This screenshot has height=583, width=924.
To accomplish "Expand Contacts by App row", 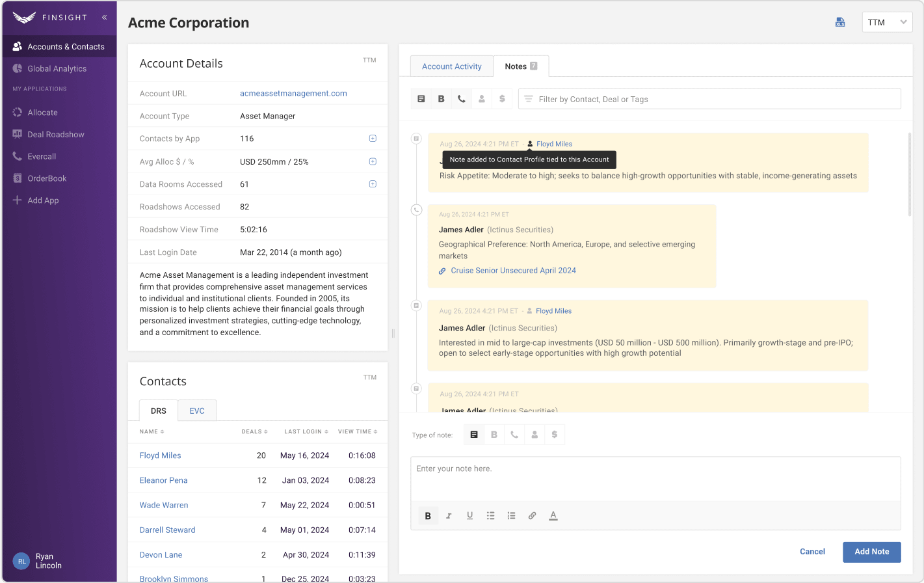I will [373, 139].
